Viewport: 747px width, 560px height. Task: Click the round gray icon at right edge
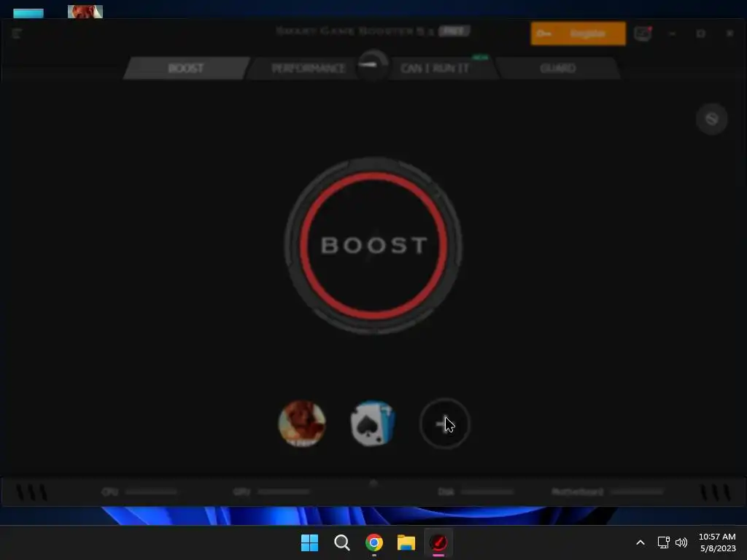click(711, 119)
